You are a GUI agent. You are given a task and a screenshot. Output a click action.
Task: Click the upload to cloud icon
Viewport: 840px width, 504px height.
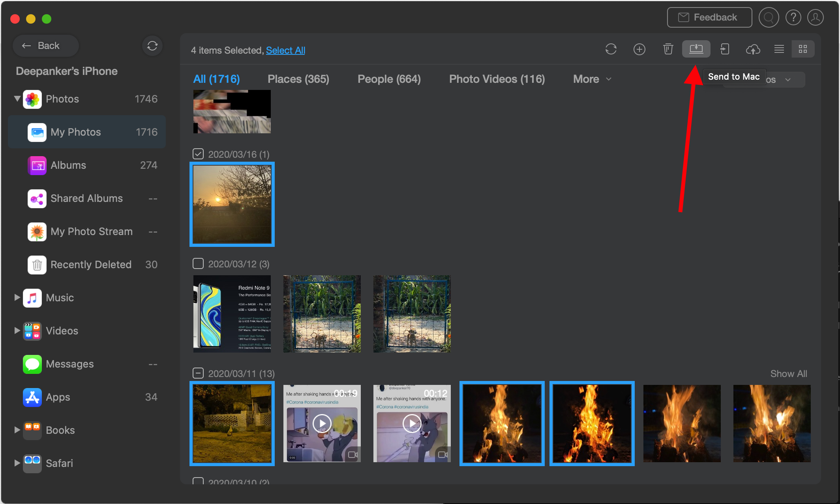coord(752,50)
